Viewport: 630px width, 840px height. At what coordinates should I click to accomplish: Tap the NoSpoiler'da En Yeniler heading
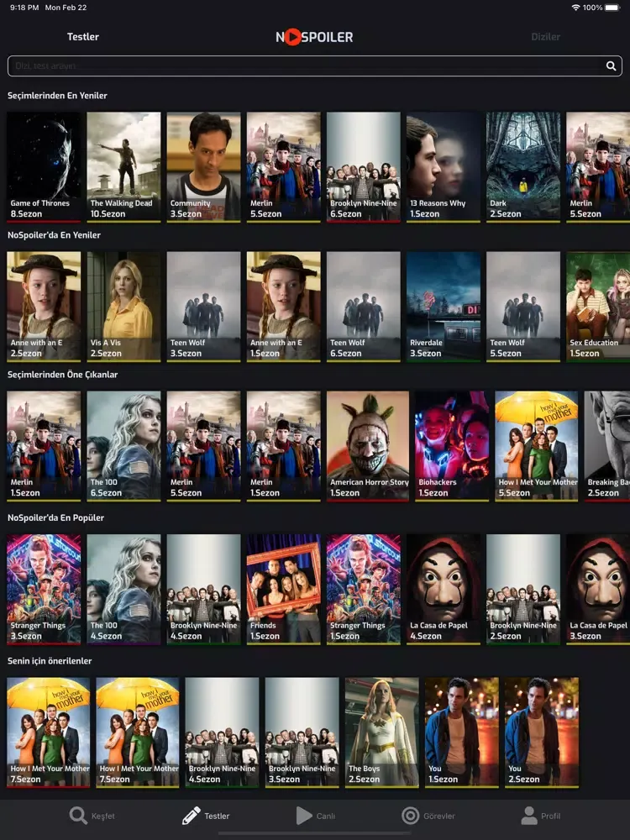[x=54, y=234]
